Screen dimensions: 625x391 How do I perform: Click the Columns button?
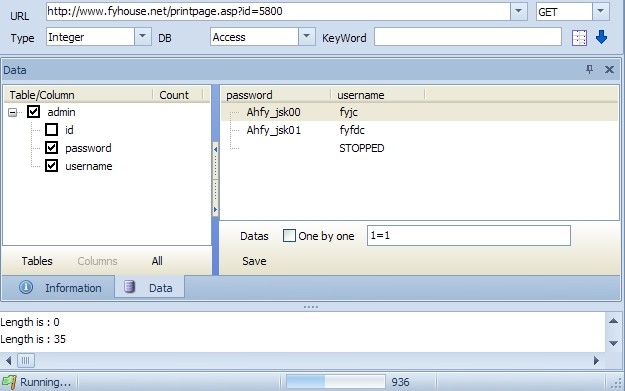coord(97,261)
